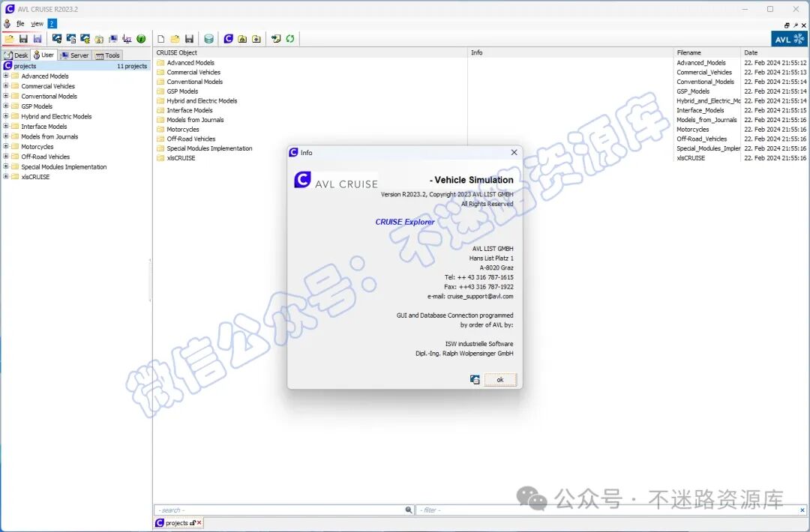Switch to the Desk tab
Screen dimensions: 810x532
(16, 55)
